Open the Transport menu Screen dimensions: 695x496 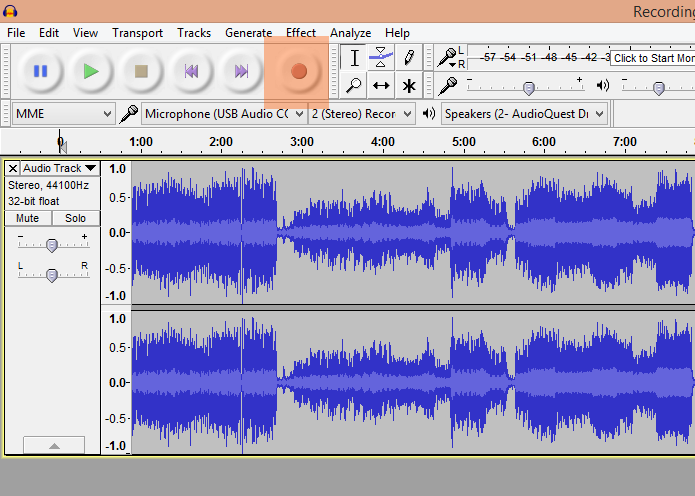(x=137, y=33)
